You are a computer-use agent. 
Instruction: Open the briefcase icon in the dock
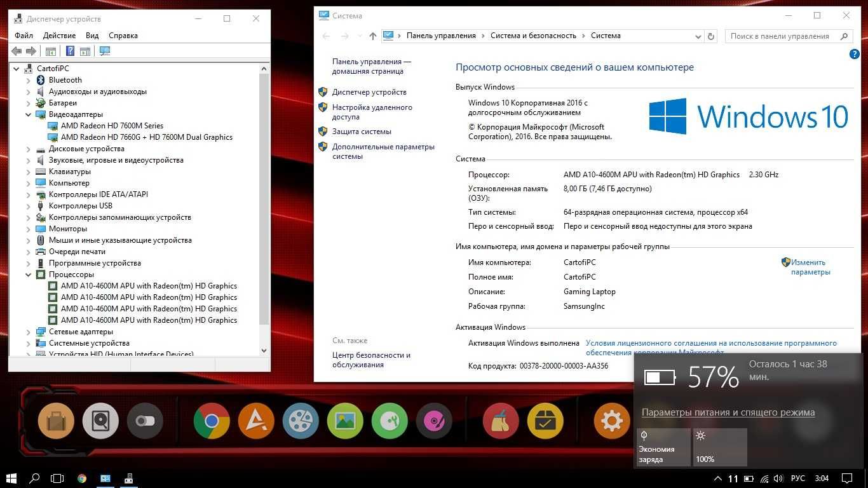(56, 421)
